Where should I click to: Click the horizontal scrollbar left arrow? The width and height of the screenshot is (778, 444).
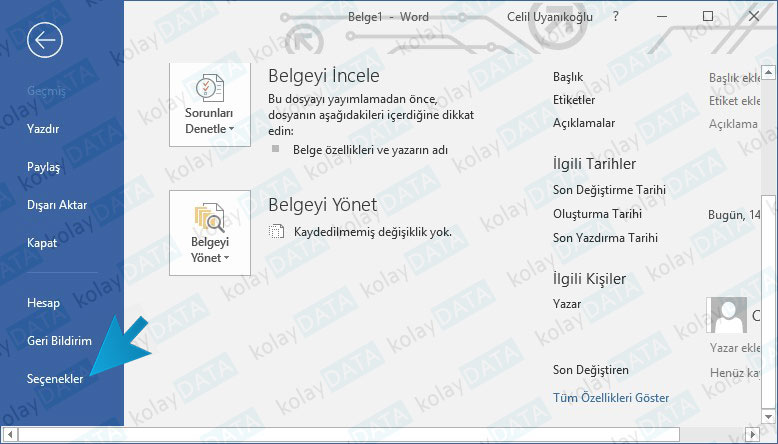[x=11, y=434]
